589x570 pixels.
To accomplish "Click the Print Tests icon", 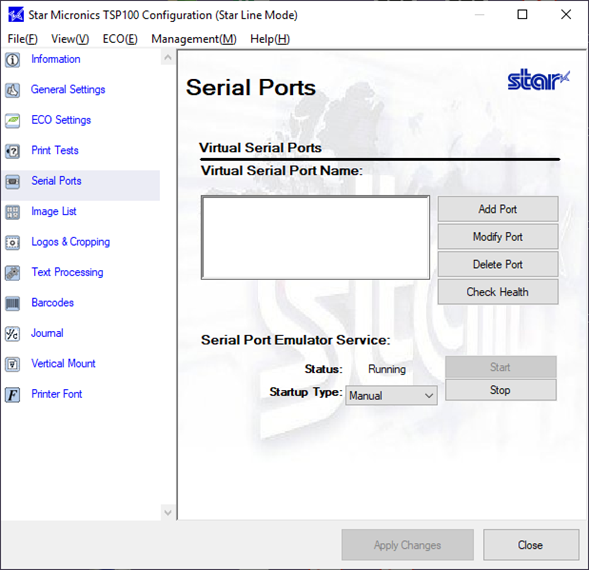I will click(12, 151).
